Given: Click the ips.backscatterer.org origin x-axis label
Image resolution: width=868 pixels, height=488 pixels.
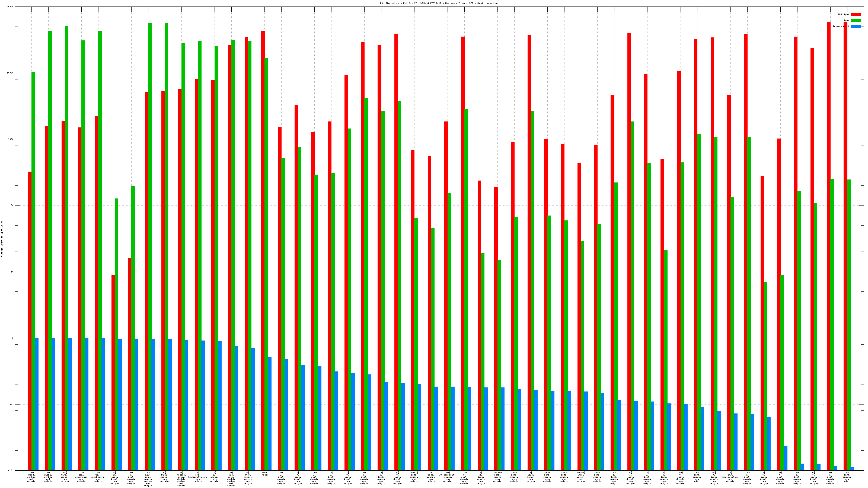Looking at the screenshot, I should (x=198, y=477).
